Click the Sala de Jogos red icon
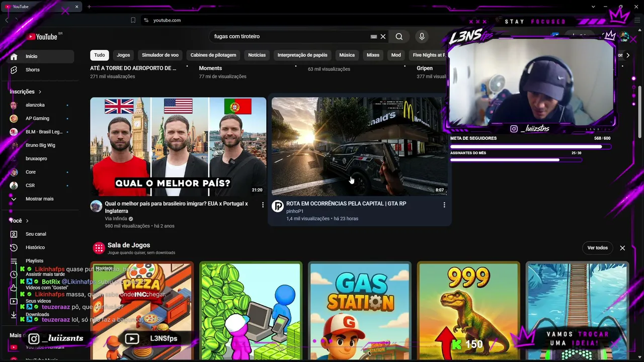Screen dimensions: 644x362 pos(99,248)
